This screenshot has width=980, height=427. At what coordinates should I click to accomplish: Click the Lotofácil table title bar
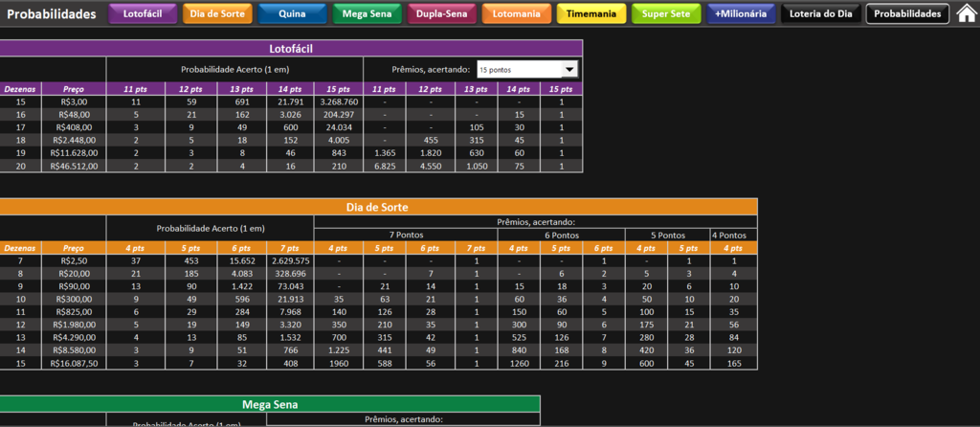[291, 48]
